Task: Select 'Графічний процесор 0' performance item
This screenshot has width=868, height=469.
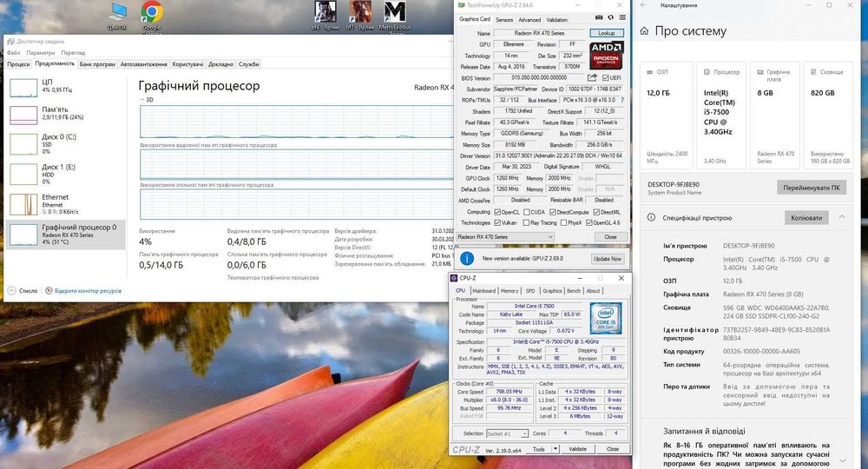Action: [66, 234]
